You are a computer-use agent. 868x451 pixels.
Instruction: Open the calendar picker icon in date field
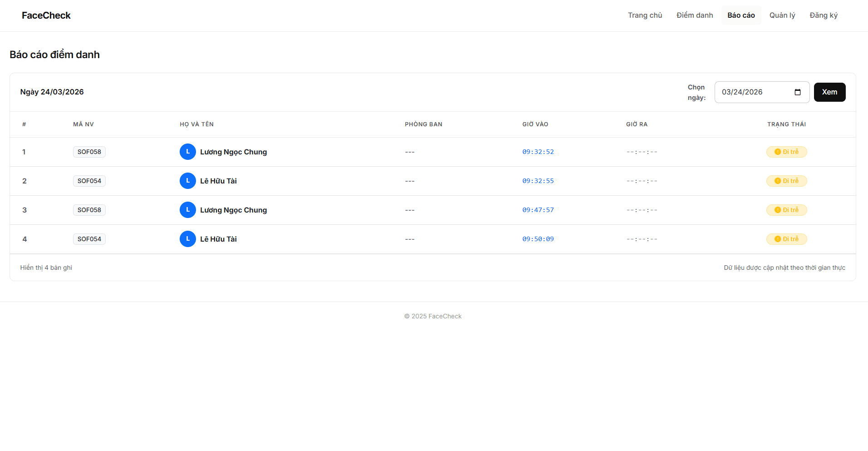point(797,92)
